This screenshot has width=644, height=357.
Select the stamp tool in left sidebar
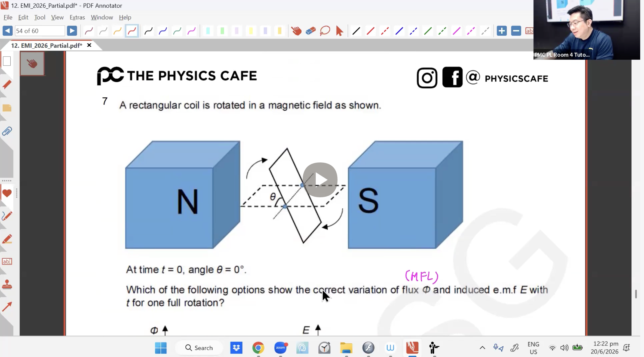[x=7, y=285]
